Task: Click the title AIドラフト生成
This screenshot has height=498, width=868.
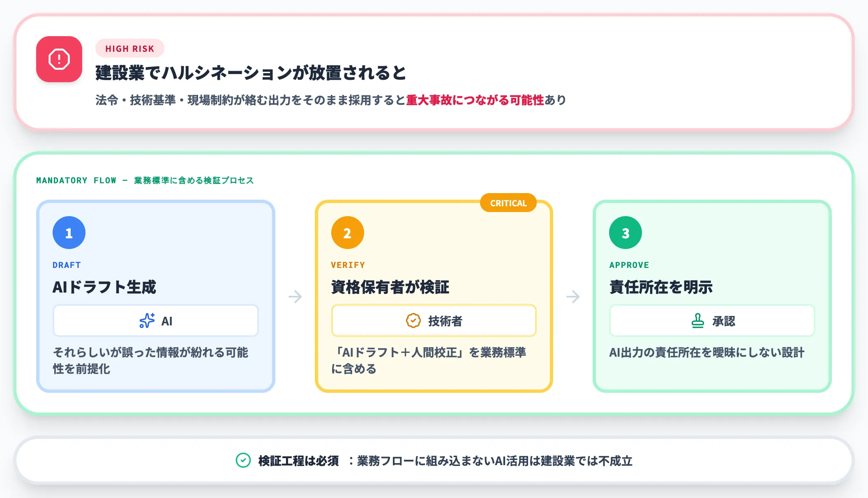Action: [x=104, y=287]
